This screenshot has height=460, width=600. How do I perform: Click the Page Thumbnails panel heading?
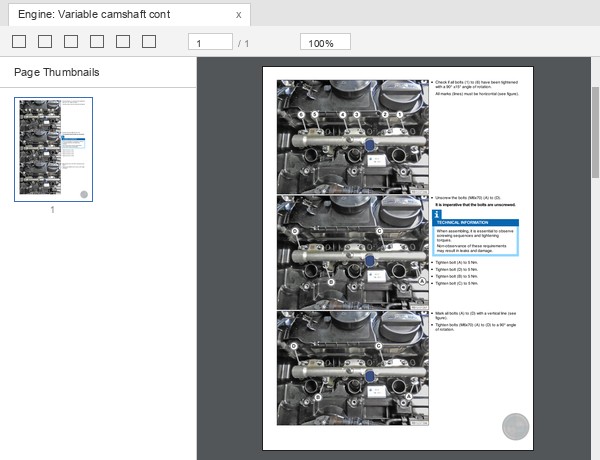(x=57, y=72)
